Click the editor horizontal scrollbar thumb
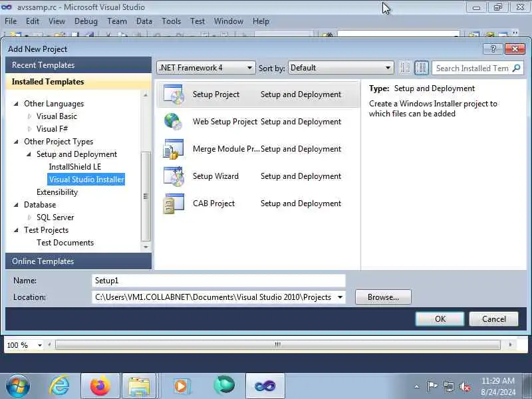The width and height of the screenshot is (532, 399). [x=277, y=344]
